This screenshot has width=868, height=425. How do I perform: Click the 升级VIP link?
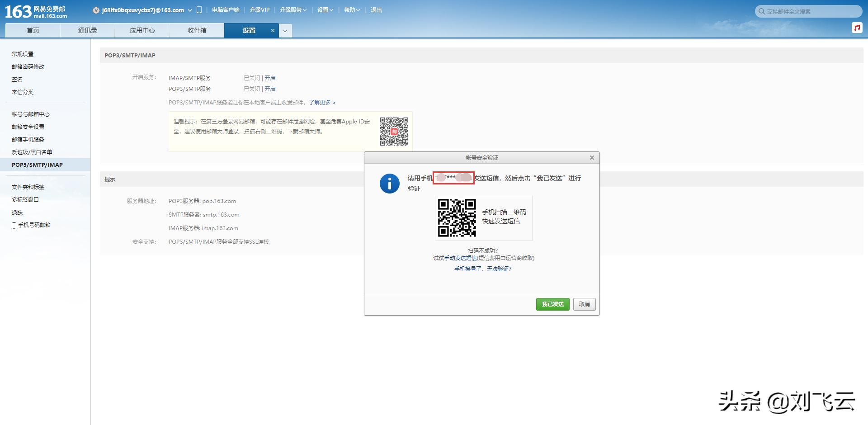(x=259, y=10)
